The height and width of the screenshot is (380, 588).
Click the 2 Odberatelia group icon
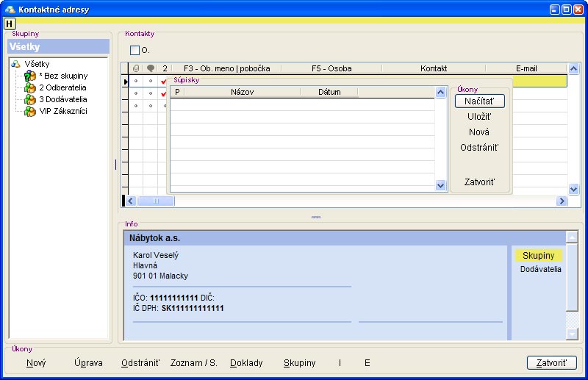click(x=30, y=88)
